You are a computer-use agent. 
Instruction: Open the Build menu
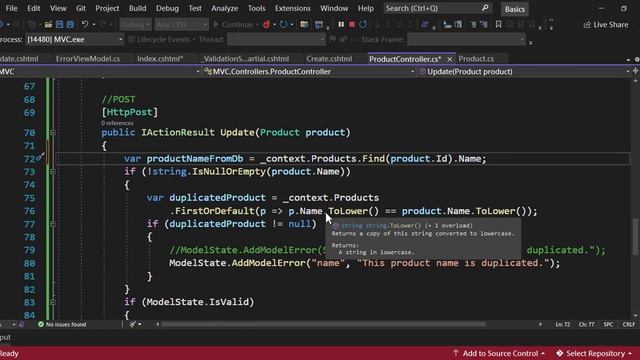point(138,8)
